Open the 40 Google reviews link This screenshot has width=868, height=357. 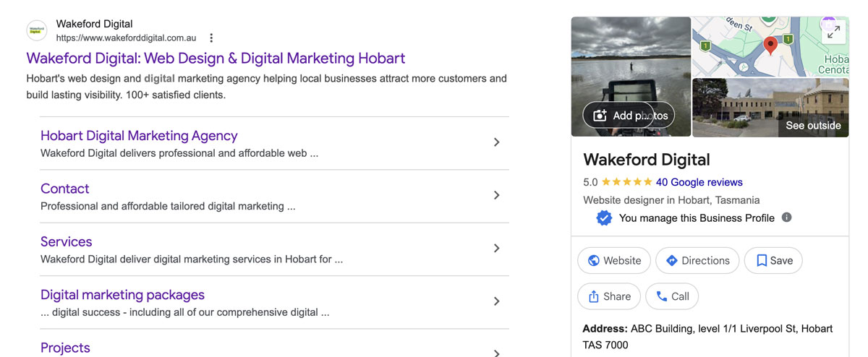(x=699, y=182)
